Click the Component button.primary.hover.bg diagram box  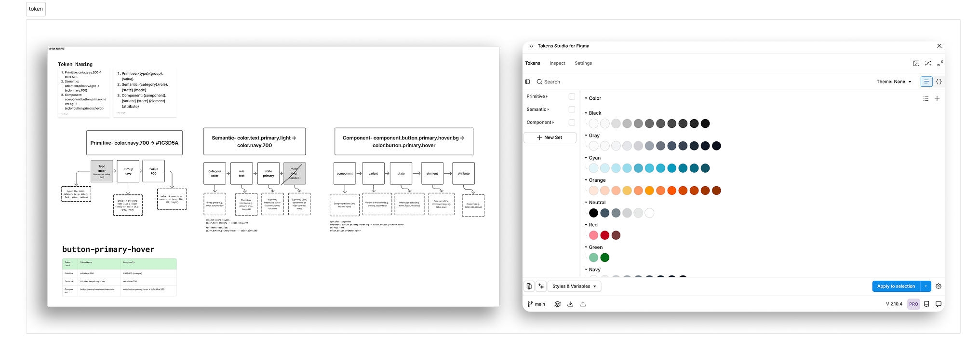(x=404, y=141)
